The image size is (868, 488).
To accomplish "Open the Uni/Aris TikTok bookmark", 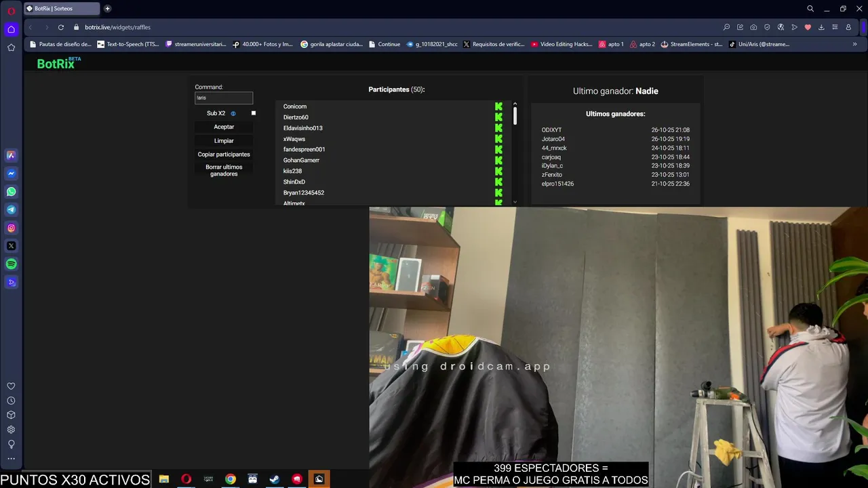I will tap(759, 44).
